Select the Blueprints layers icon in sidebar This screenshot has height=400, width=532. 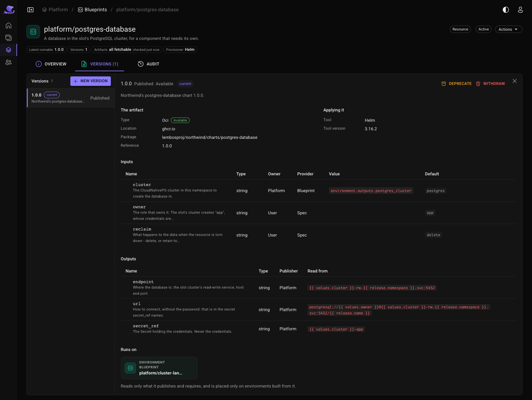tap(9, 50)
